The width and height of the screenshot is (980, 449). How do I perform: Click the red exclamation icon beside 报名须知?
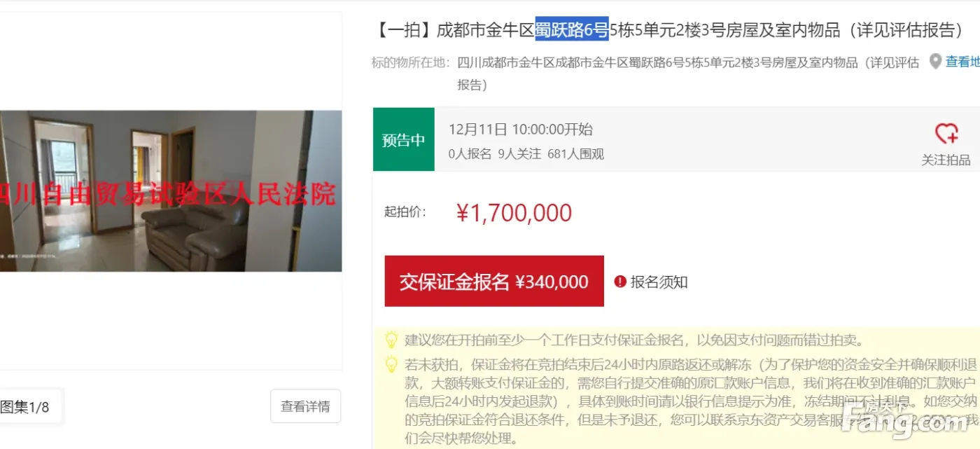620,282
